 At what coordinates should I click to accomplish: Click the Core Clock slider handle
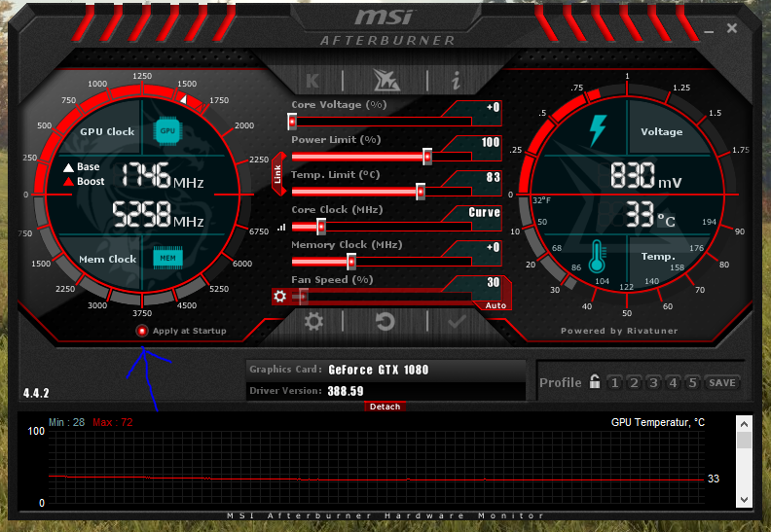point(321,227)
